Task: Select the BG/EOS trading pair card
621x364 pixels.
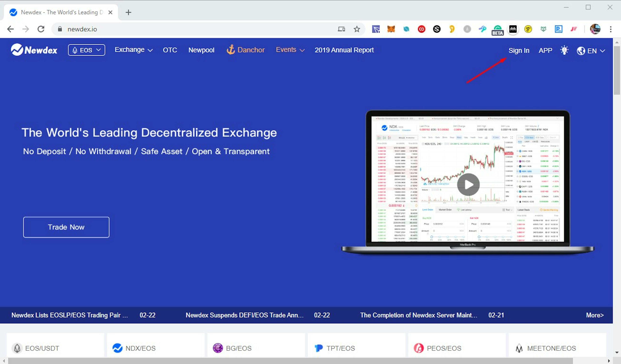Action: 256,345
